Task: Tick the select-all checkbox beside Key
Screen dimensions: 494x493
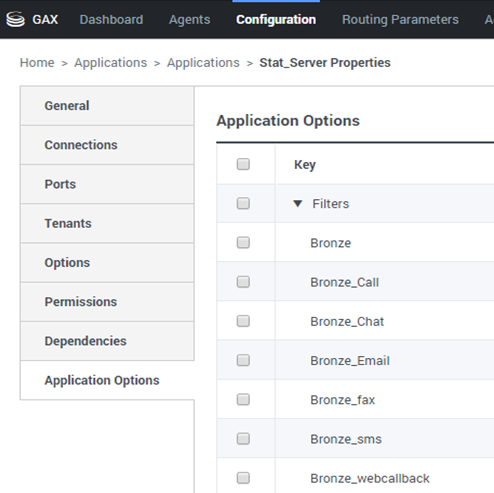Action: (243, 164)
